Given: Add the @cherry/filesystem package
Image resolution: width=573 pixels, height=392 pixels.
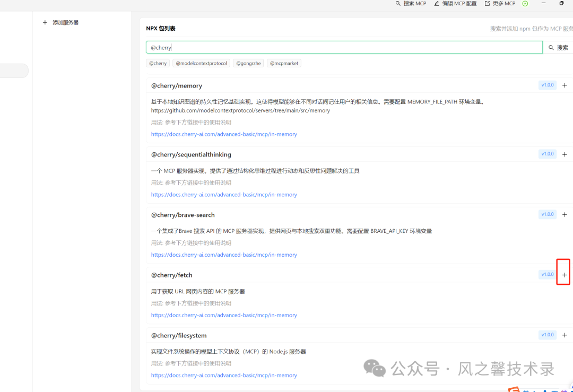Looking at the screenshot, I should (565, 335).
